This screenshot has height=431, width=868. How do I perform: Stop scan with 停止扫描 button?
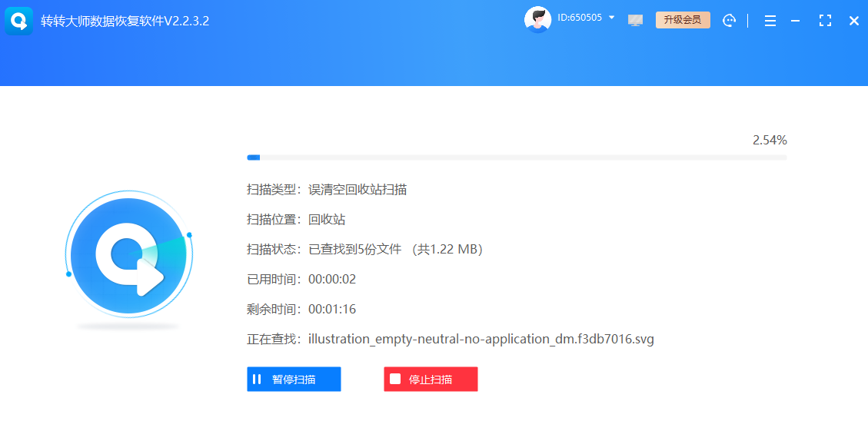pyautogui.click(x=431, y=379)
